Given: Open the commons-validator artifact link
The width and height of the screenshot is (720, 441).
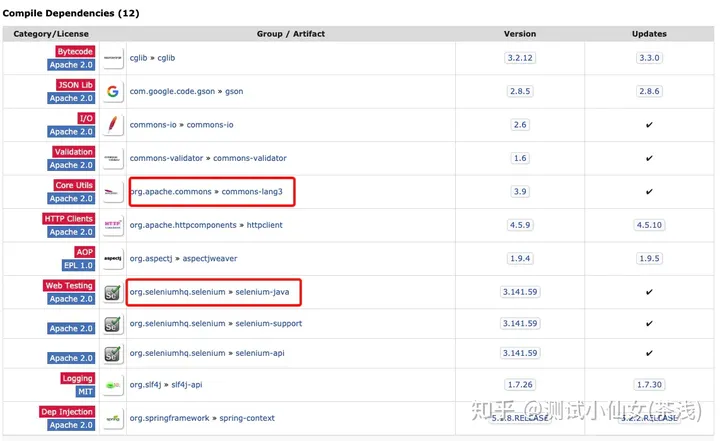Looking at the screenshot, I should coord(250,158).
